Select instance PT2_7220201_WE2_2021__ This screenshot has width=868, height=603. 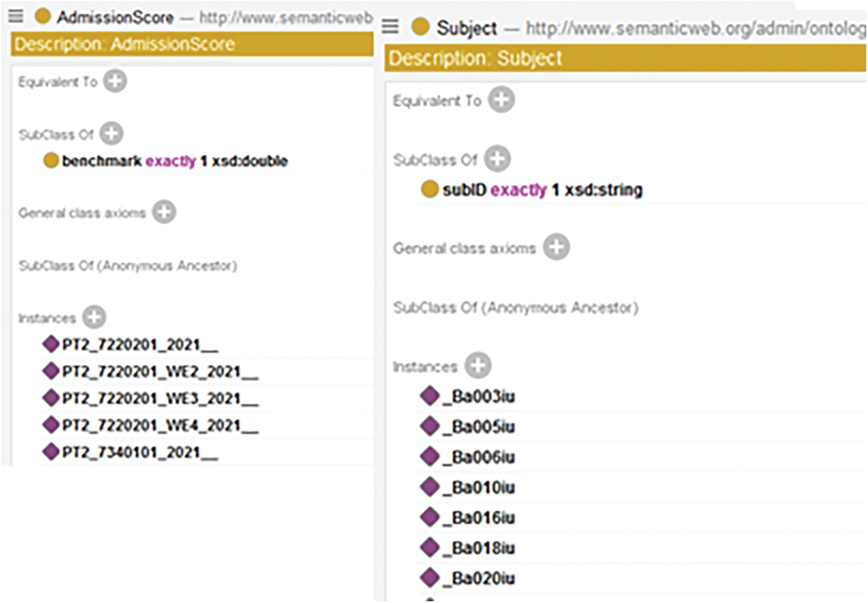coord(160,372)
